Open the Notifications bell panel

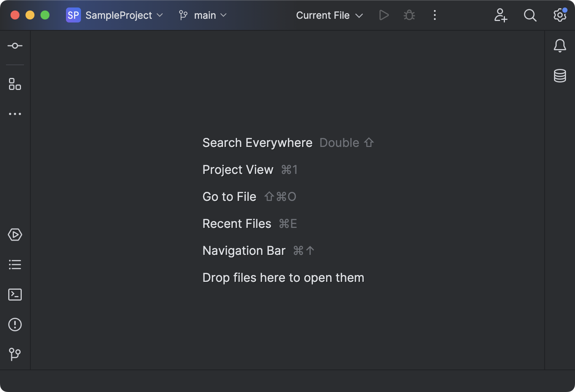[x=560, y=46]
